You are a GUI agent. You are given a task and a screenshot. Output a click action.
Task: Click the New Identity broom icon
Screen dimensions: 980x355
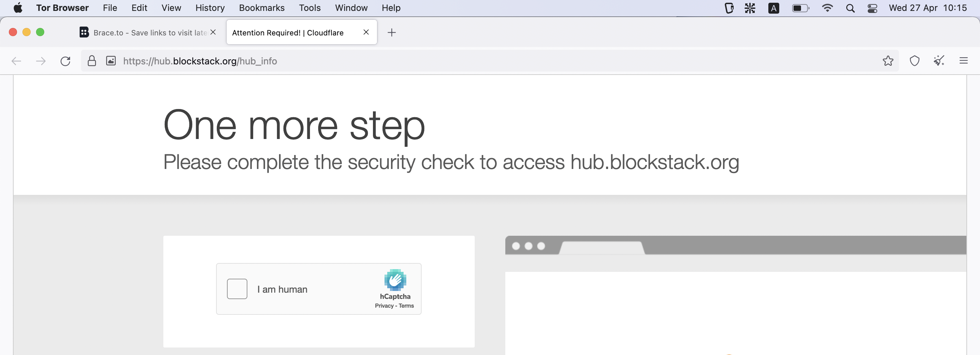pos(939,61)
